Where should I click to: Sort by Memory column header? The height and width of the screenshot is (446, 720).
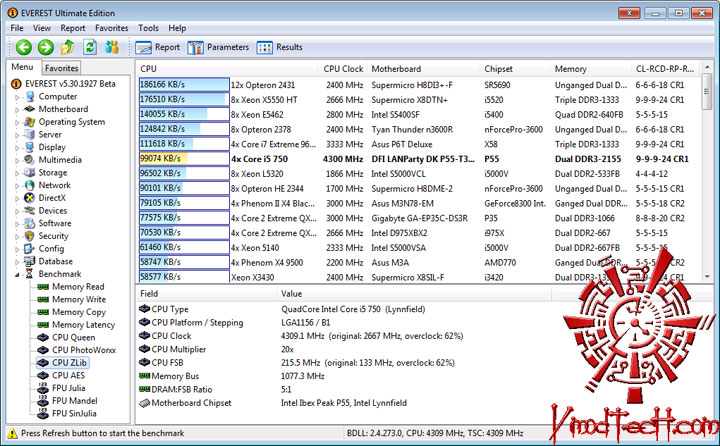click(x=591, y=69)
